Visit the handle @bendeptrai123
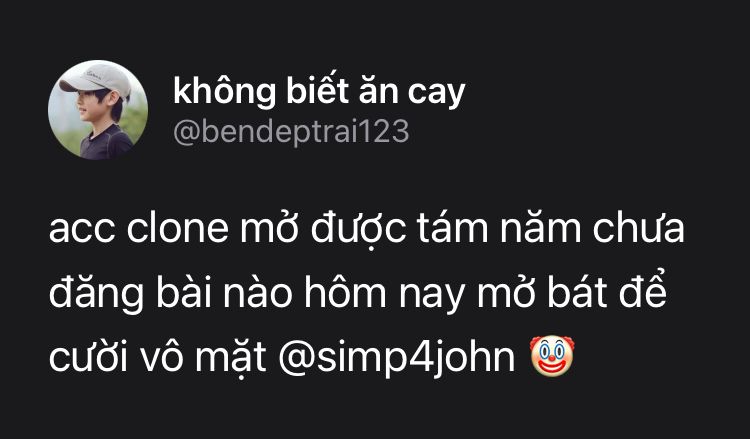750x439 pixels. 291,132
